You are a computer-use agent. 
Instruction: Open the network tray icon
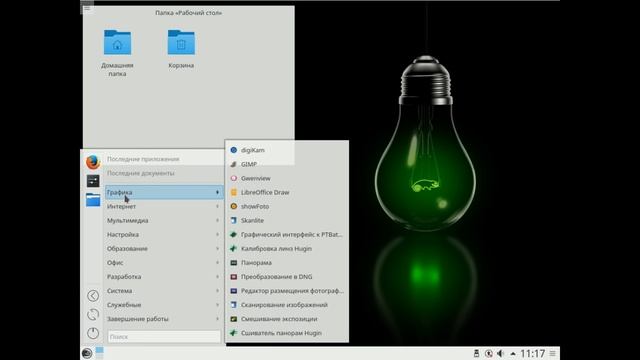click(x=489, y=353)
